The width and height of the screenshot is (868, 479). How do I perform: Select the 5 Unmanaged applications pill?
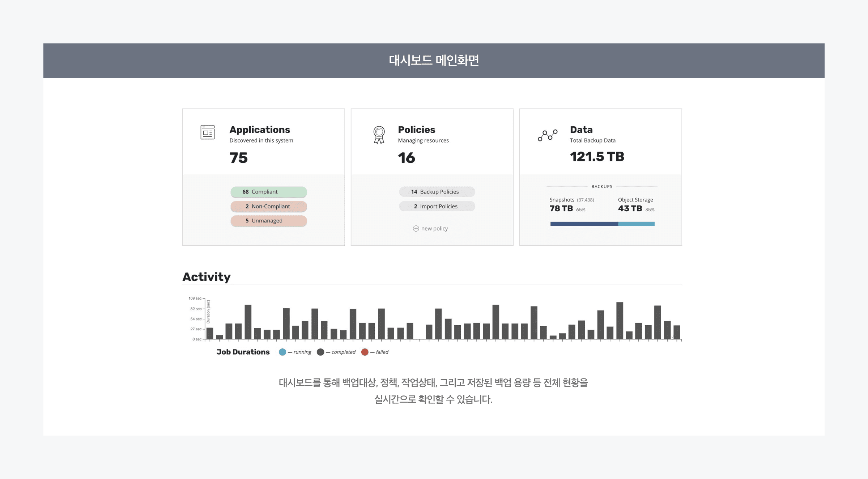point(269,221)
